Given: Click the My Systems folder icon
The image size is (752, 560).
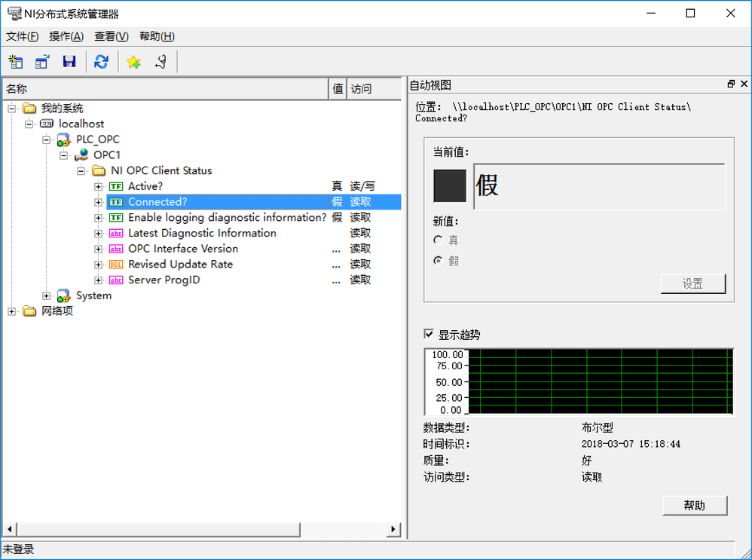Looking at the screenshot, I should click(x=29, y=108).
